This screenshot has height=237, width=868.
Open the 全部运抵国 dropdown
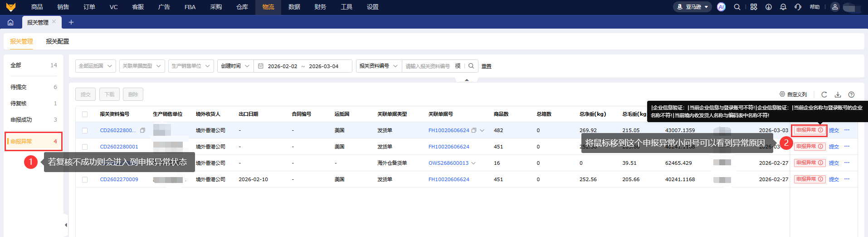(96, 66)
